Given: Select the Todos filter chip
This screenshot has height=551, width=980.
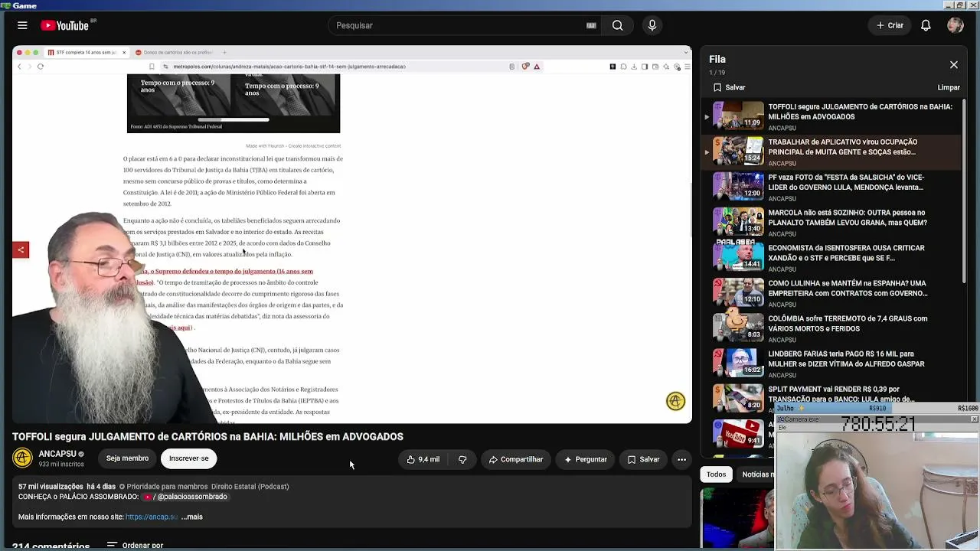Looking at the screenshot, I should (x=717, y=474).
